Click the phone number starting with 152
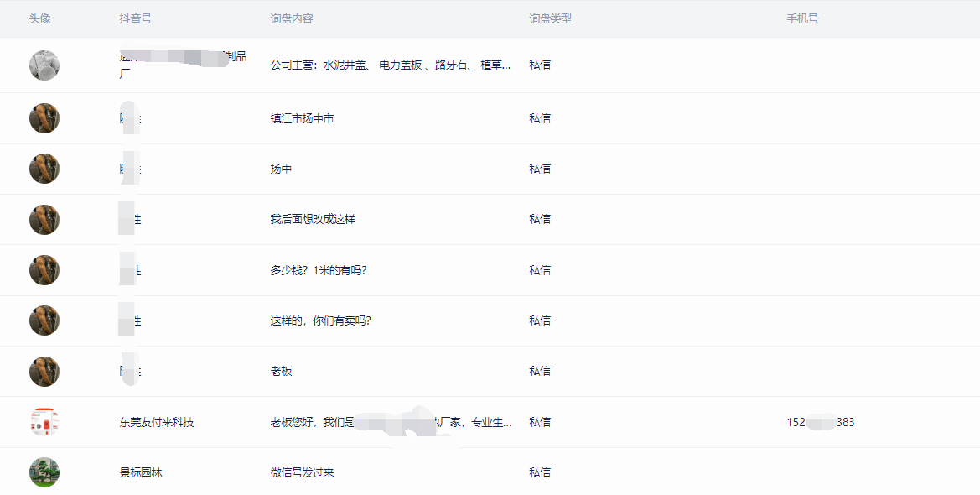This screenshot has height=495, width=980. click(821, 422)
